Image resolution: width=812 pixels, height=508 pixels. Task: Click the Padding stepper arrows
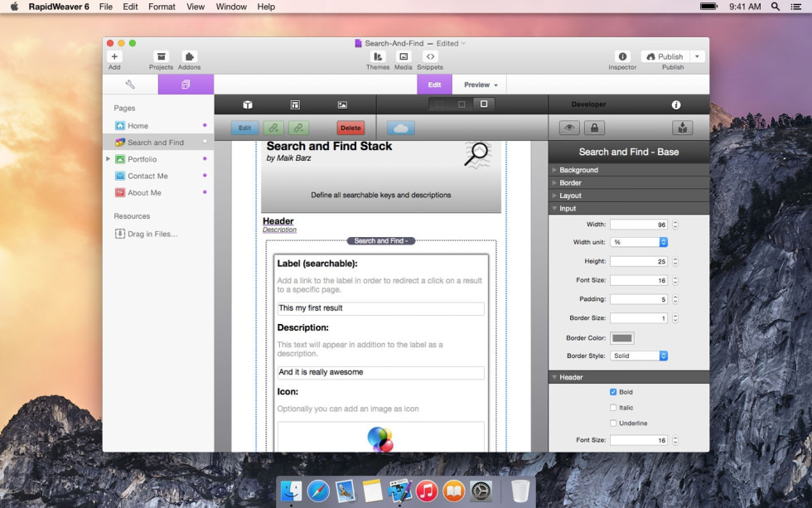[x=674, y=299]
